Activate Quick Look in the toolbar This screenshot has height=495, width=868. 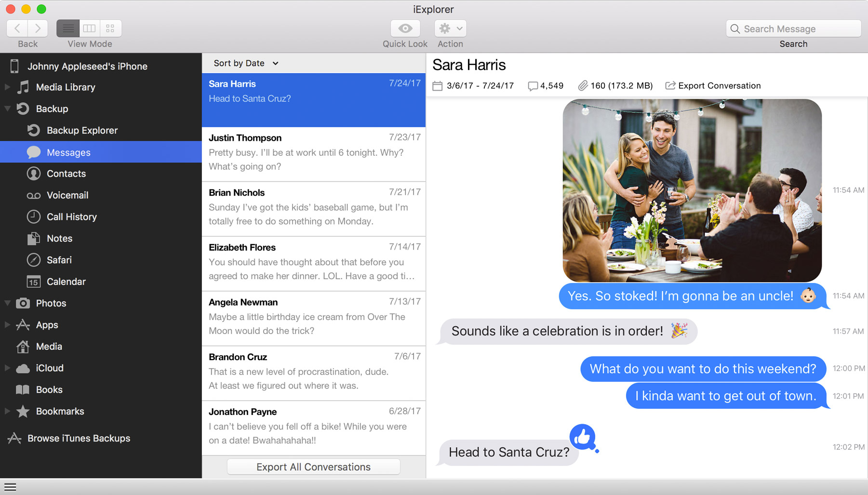pos(405,28)
